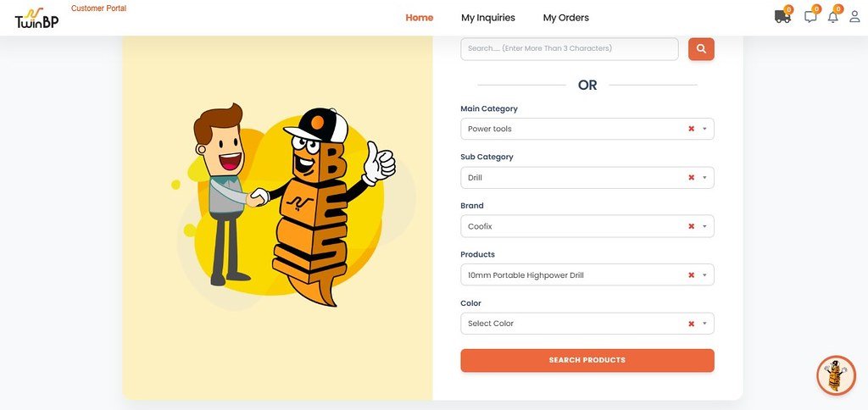This screenshot has height=410, width=868.
Task: Expand the Brand dropdown arrow
Action: pyautogui.click(x=704, y=226)
